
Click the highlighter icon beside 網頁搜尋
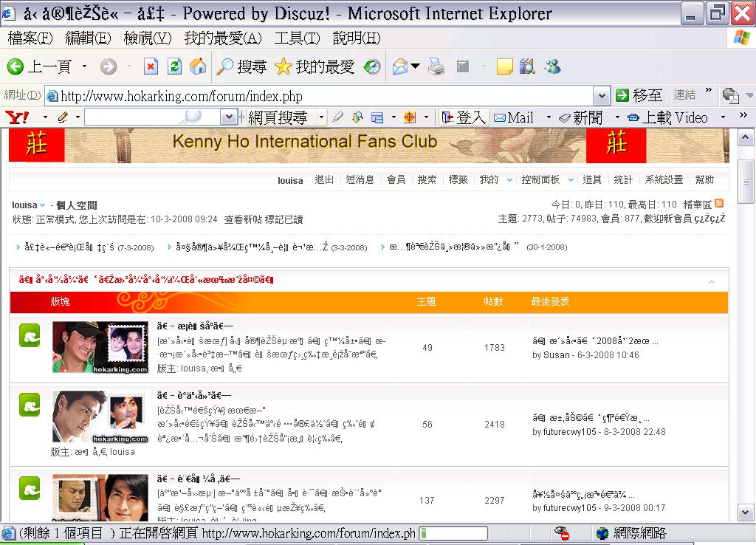click(x=338, y=117)
